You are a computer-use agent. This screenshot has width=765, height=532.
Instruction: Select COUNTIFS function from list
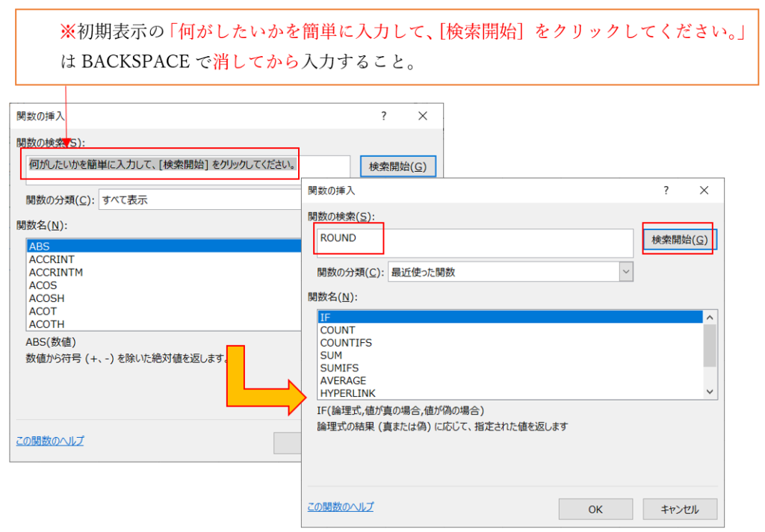pyautogui.click(x=346, y=343)
